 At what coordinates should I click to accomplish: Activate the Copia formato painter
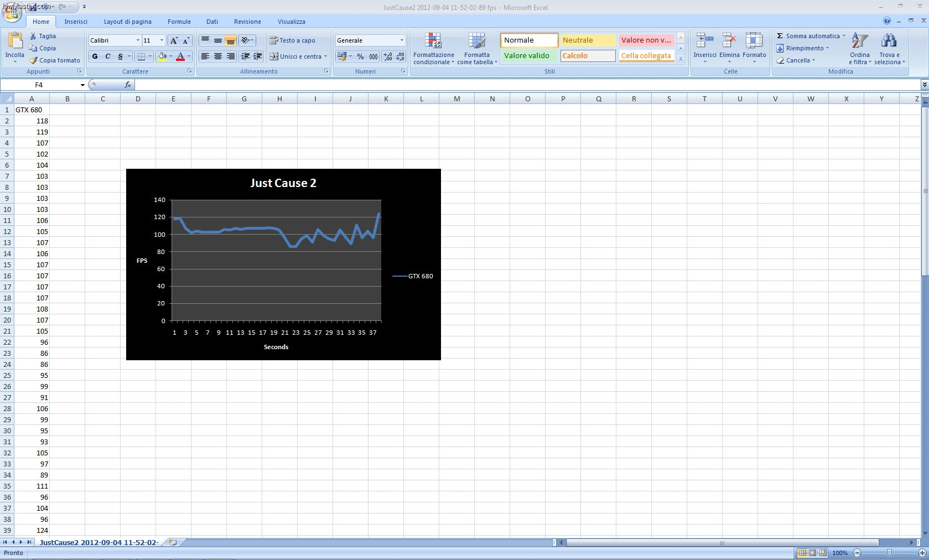pyautogui.click(x=55, y=60)
